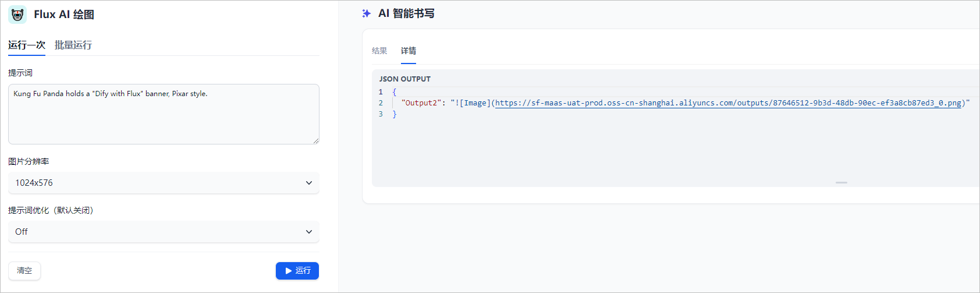980x293 pixels.
Task: Click the 清空 clear button
Action: (24, 271)
